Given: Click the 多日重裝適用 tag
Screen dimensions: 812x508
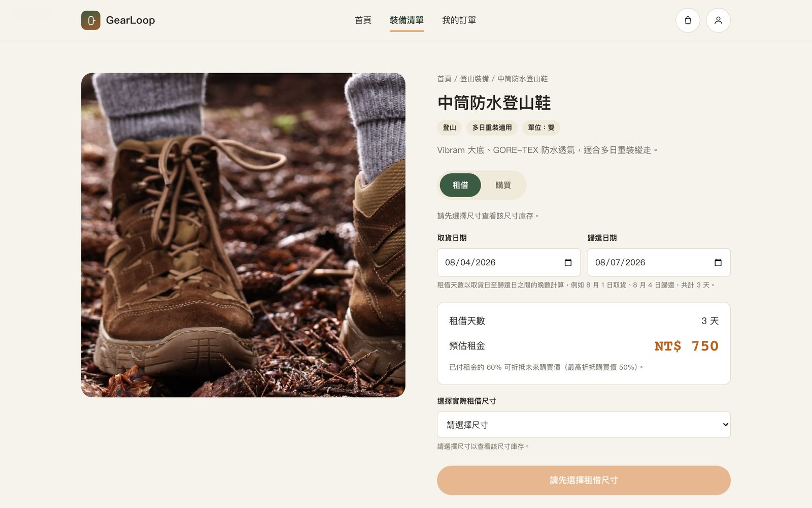Looking at the screenshot, I should [x=492, y=128].
